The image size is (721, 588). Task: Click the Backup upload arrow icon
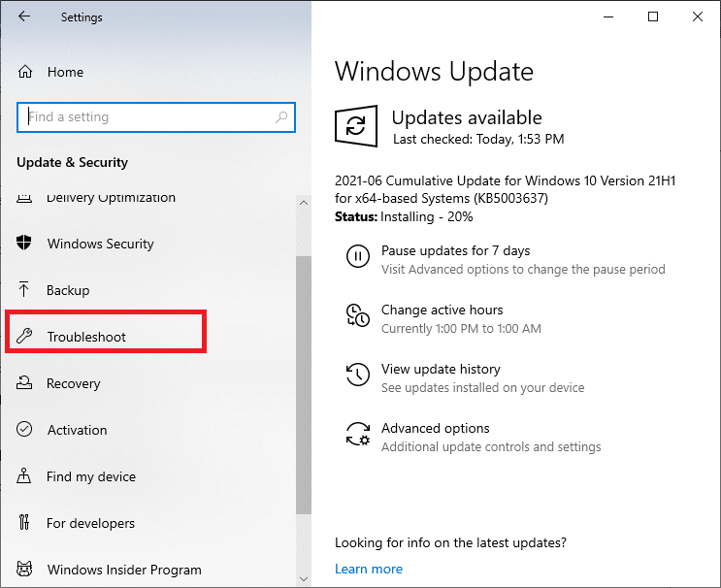[23, 289]
